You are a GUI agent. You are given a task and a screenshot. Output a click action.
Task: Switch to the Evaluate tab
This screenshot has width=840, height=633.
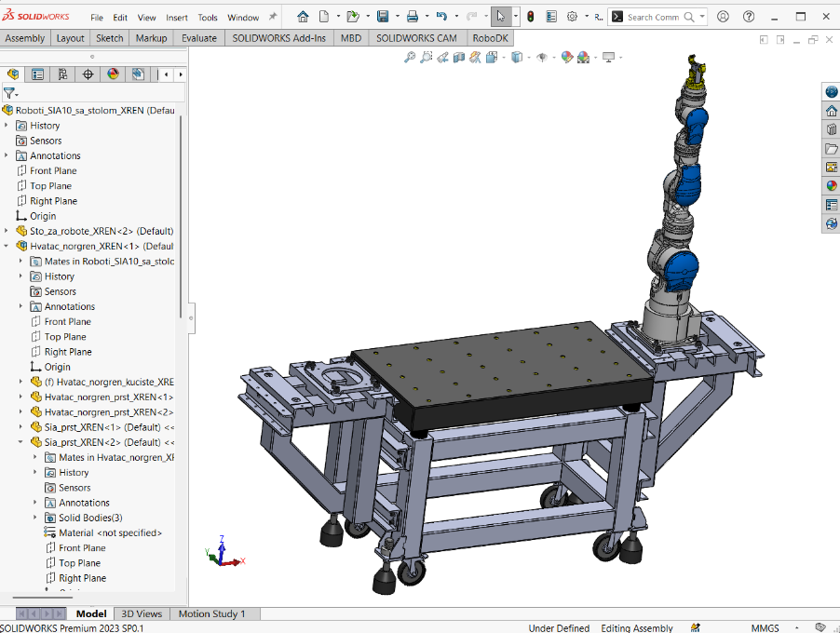198,38
